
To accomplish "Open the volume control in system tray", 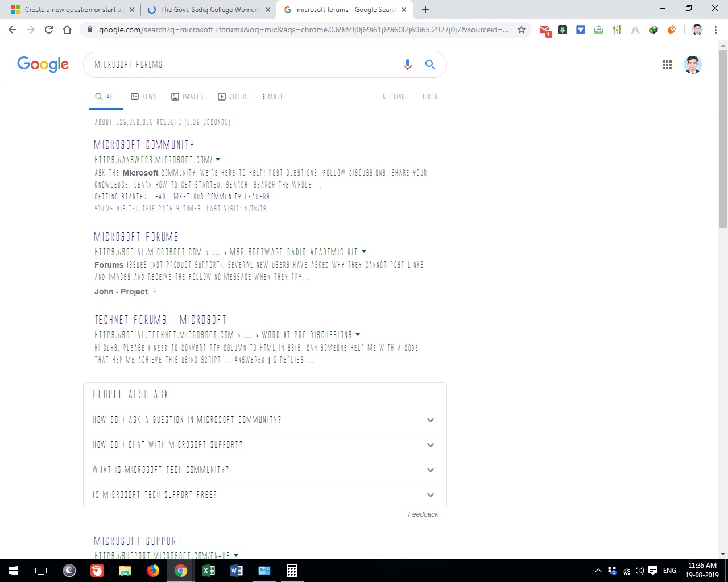I will (x=639, y=571).
